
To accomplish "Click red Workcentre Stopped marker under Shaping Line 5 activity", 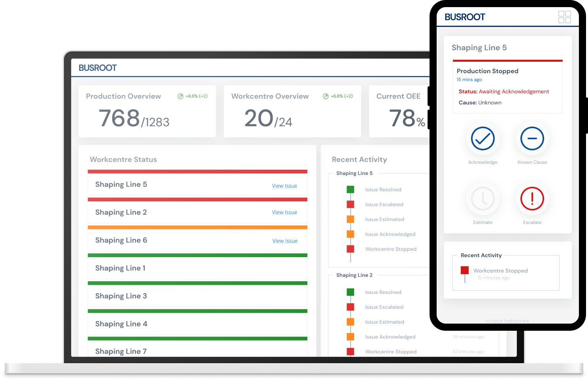I will click(351, 249).
